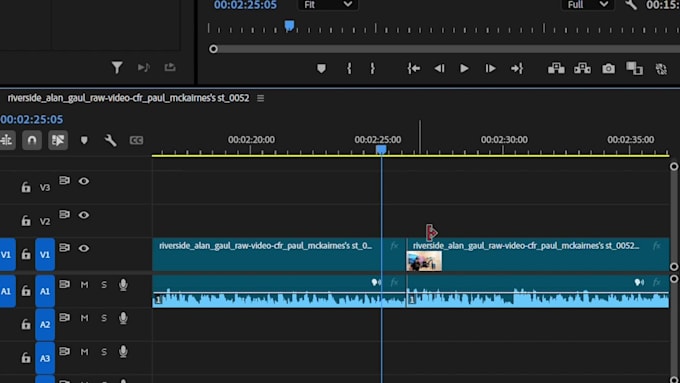Toggle V1 source patching button

(x=7, y=254)
